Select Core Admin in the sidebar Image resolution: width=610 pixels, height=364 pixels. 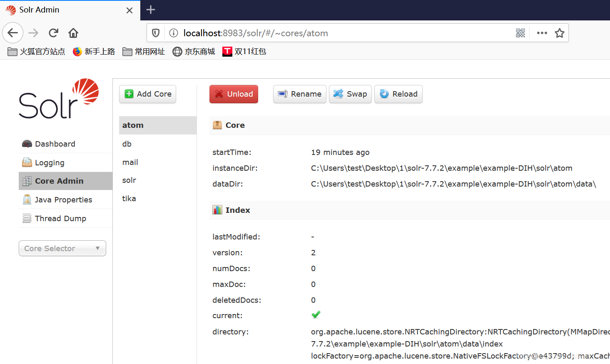[x=66, y=181]
